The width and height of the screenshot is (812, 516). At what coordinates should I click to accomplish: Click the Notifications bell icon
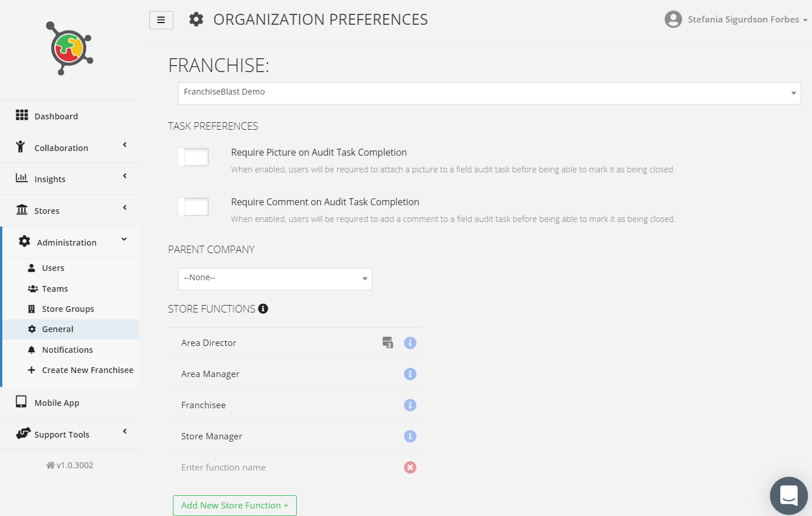tap(32, 350)
